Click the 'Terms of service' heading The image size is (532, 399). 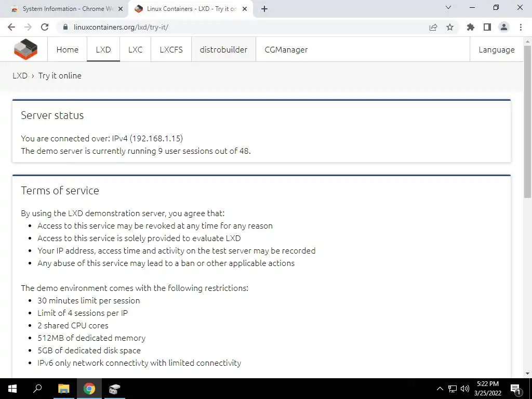tap(60, 191)
